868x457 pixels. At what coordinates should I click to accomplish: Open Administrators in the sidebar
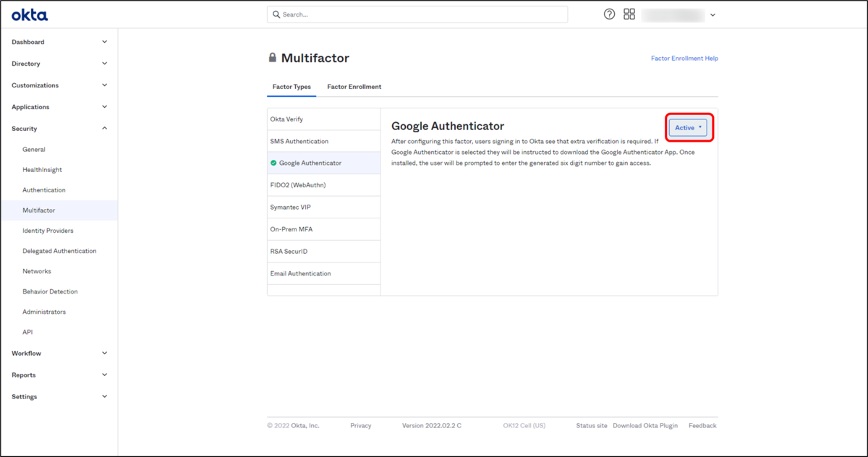click(44, 312)
